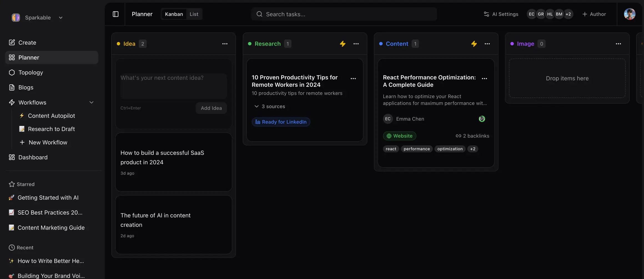Click the Ready for LinkedIn badge
Viewport: 644px width, 279px height.
[x=281, y=122]
